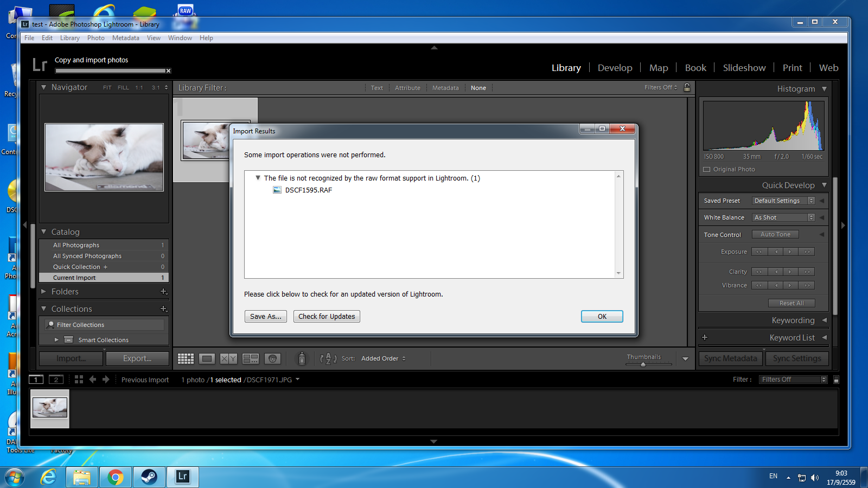Viewport: 868px width, 488px height.
Task: Add new folder with plus icon
Action: pyautogui.click(x=163, y=291)
